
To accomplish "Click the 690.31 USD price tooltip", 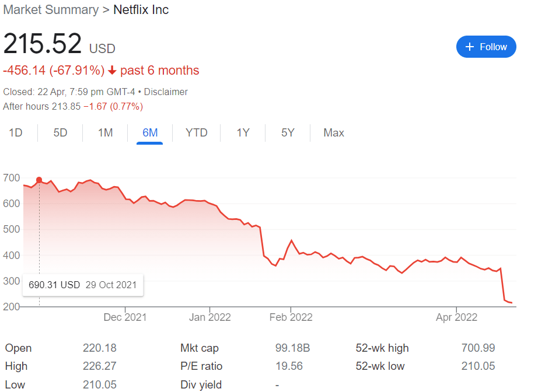I will click(82, 285).
